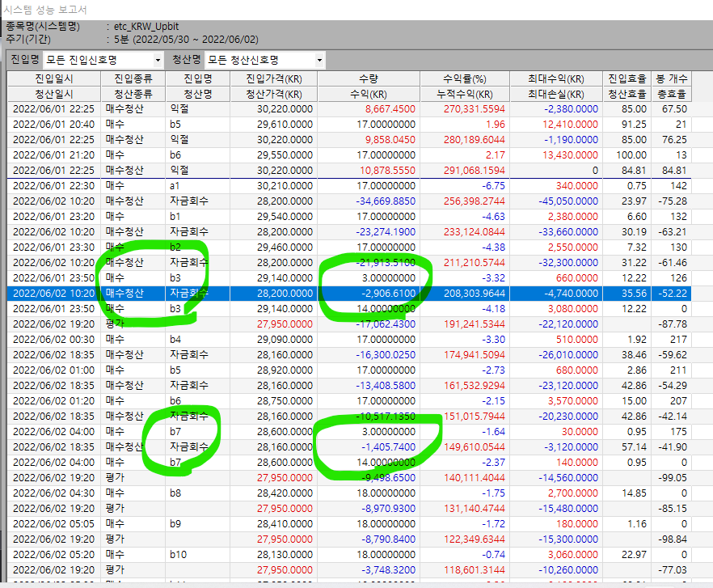The image size is (713, 588).
Task: Click the 청산효율 column header
Action: [627, 94]
